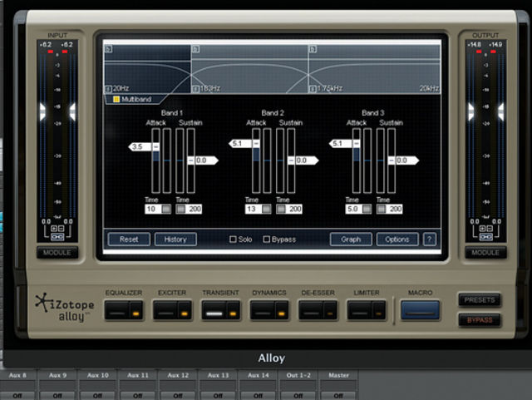Screen dimensions: 532x400
Task: Toggle the Transient module power LED
Action: 233,310
